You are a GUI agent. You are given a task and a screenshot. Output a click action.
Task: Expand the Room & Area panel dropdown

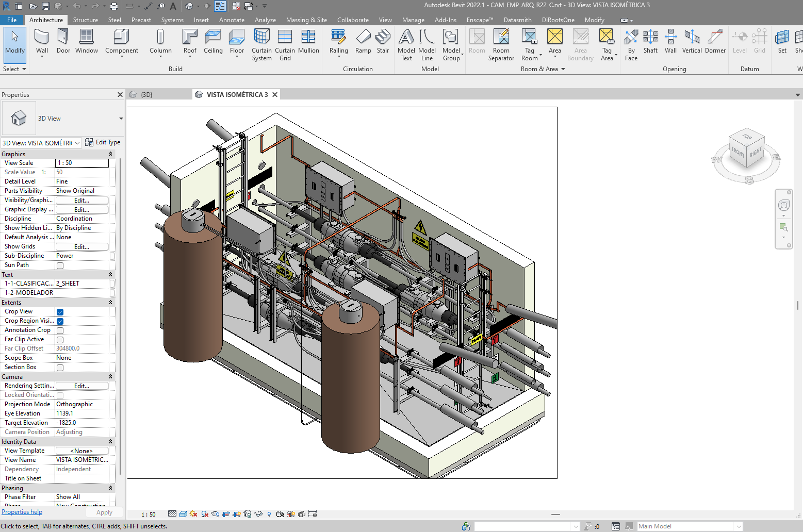coord(563,69)
